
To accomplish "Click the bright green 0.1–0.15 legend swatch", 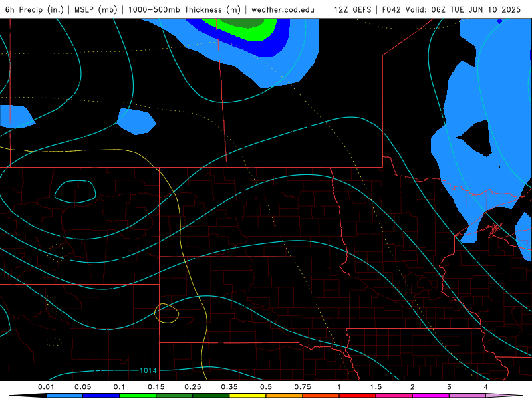I will 138,396.
